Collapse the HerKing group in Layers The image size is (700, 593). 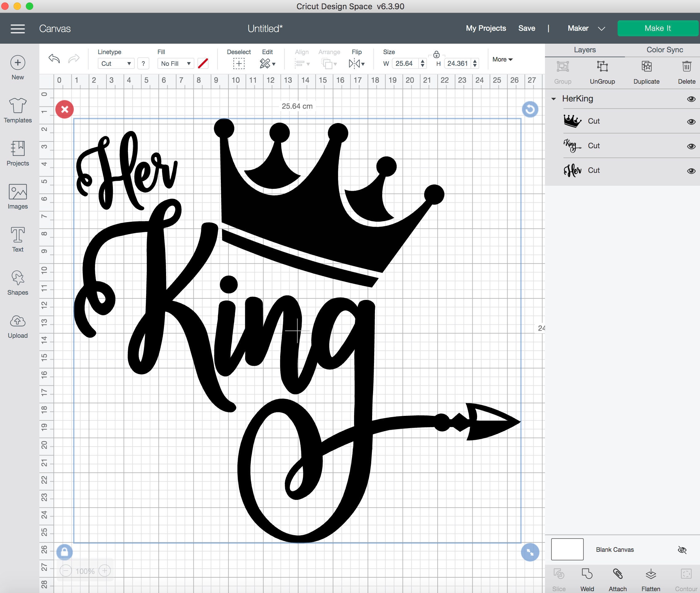[x=553, y=99]
